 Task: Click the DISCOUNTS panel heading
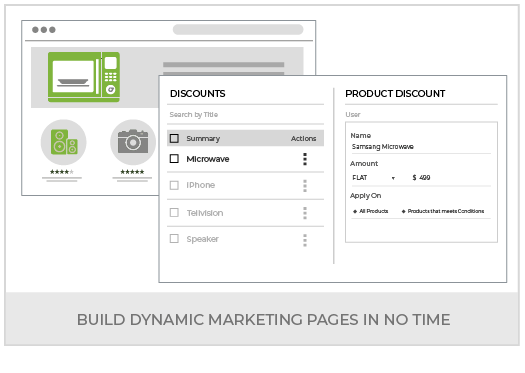198,94
